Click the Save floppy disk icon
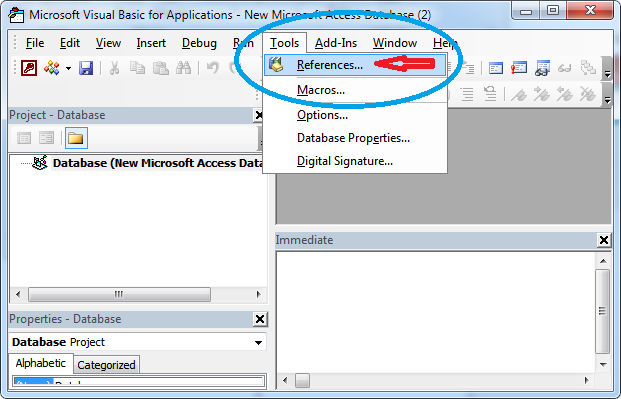Image resolution: width=621 pixels, height=399 pixels. coord(86,68)
